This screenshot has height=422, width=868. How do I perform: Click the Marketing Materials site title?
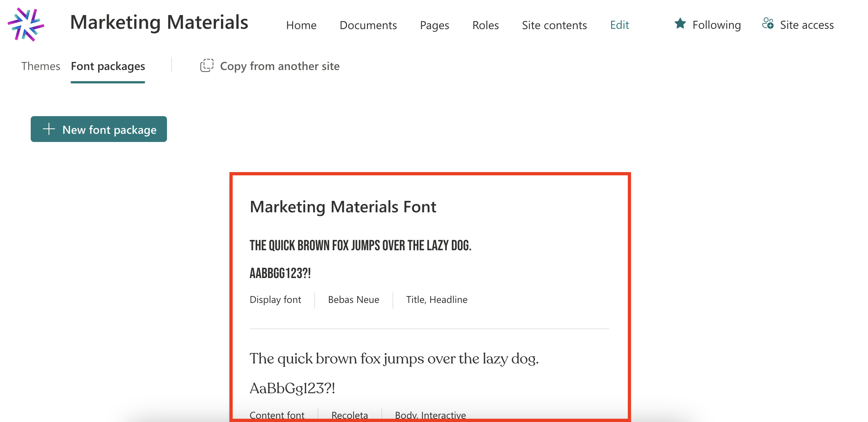(x=159, y=23)
